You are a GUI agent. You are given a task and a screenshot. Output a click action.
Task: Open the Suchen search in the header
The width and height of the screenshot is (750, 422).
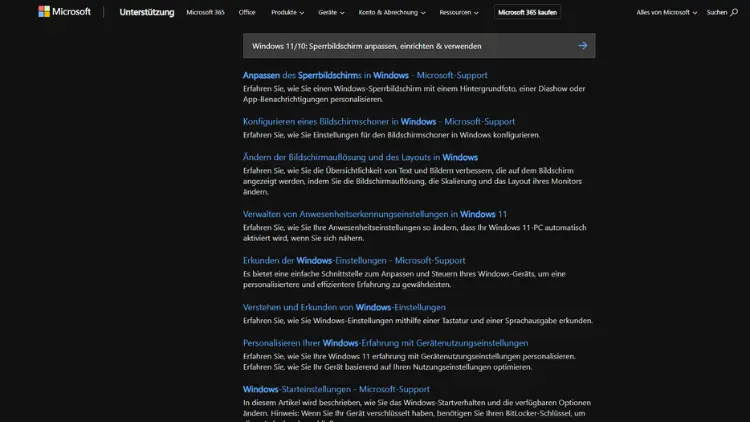(722, 12)
